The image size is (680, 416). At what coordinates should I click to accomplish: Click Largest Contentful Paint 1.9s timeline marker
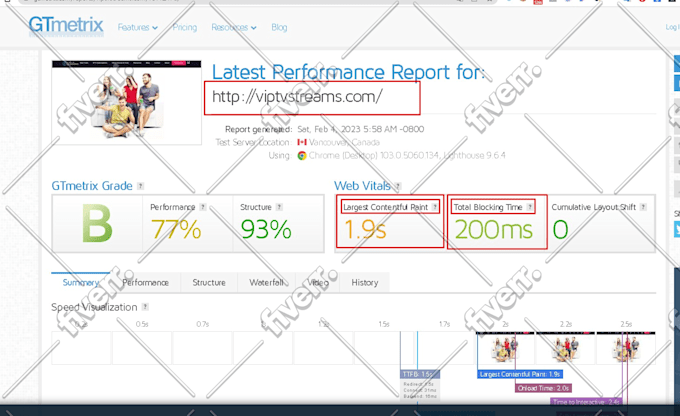[520, 374]
